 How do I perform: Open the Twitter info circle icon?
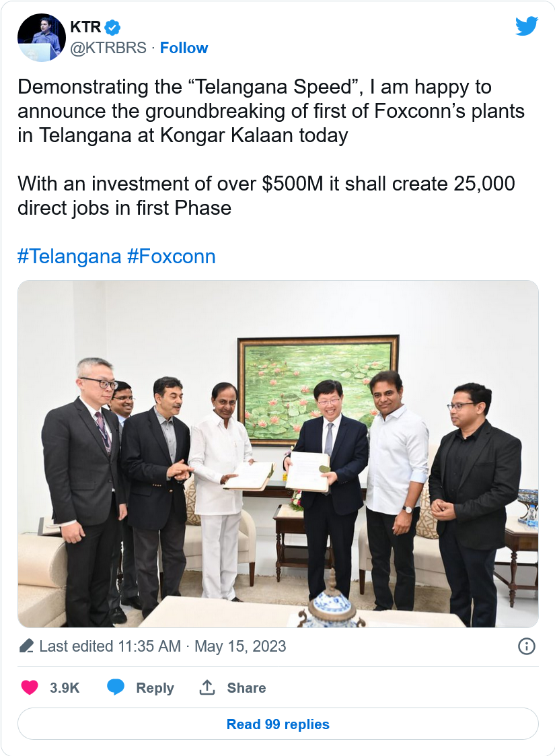point(526,646)
